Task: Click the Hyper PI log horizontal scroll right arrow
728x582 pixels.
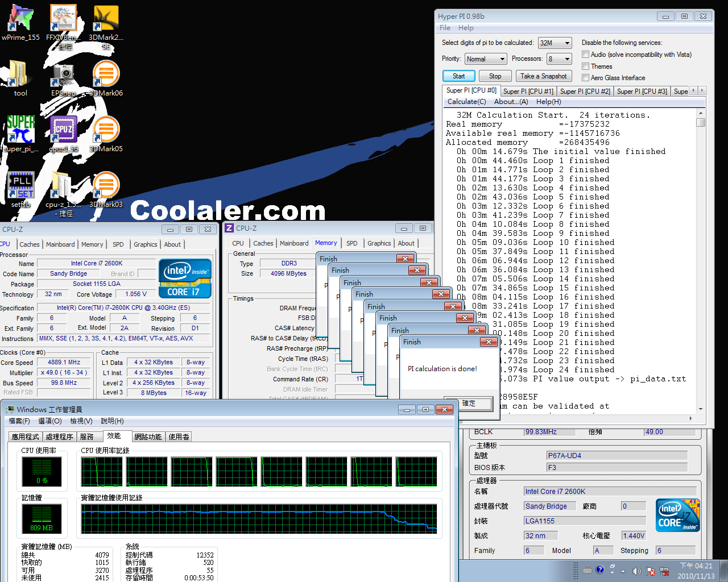Action: [690, 418]
